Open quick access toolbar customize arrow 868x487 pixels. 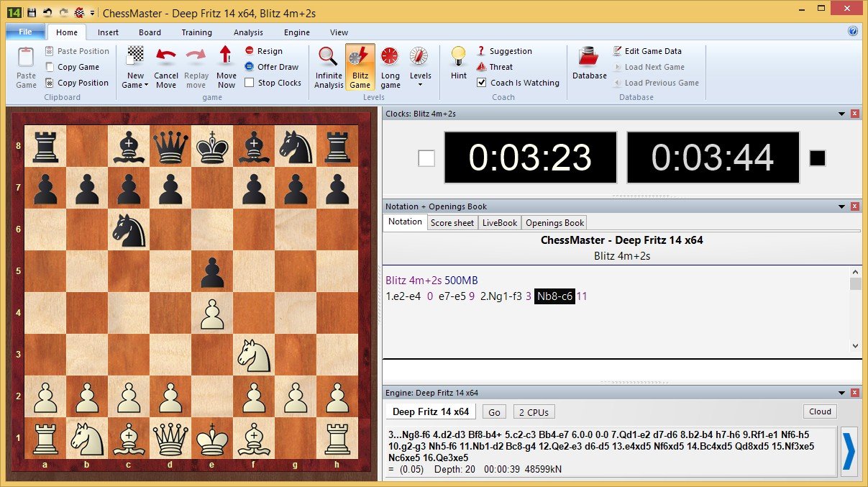(92, 13)
